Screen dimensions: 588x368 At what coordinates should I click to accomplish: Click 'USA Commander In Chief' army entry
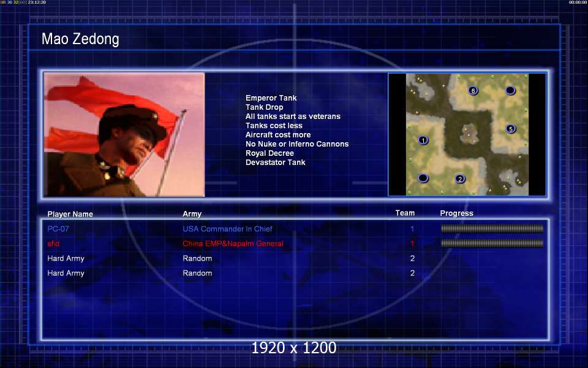[227, 229]
